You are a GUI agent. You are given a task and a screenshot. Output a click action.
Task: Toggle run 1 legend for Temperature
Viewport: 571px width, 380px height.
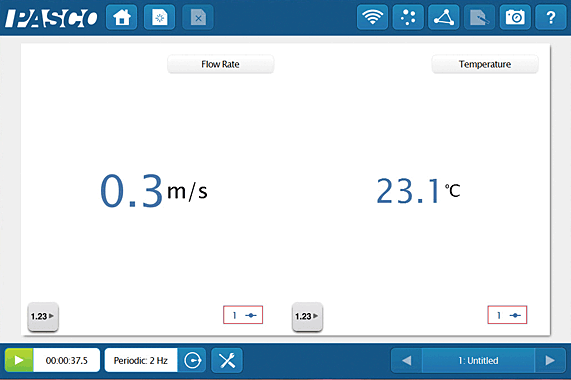coord(507,315)
